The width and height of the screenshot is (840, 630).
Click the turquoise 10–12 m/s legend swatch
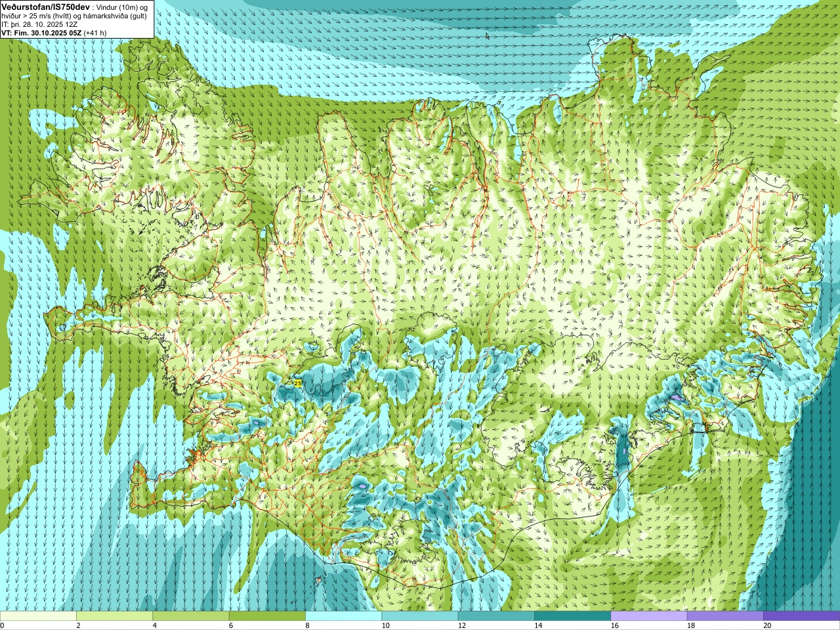point(420,616)
